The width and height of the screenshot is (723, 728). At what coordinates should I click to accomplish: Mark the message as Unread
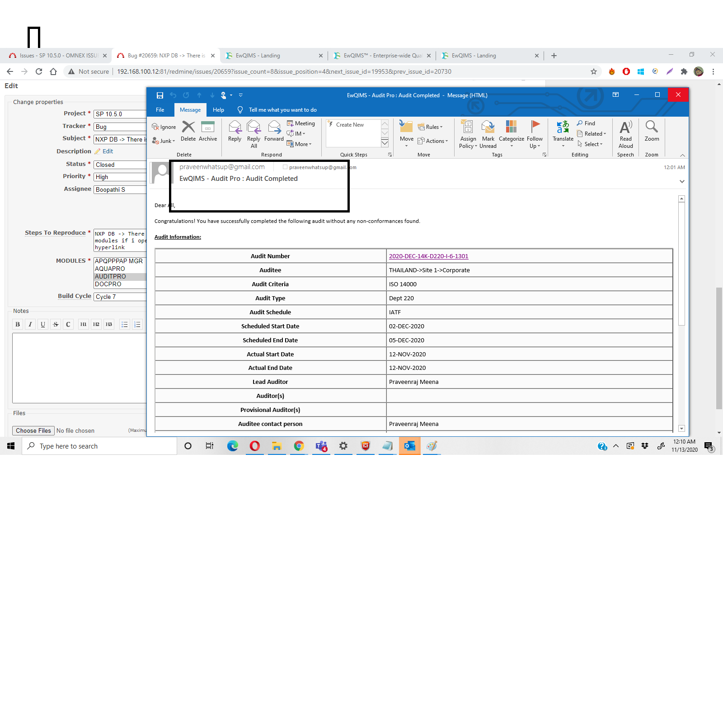pos(488,134)
